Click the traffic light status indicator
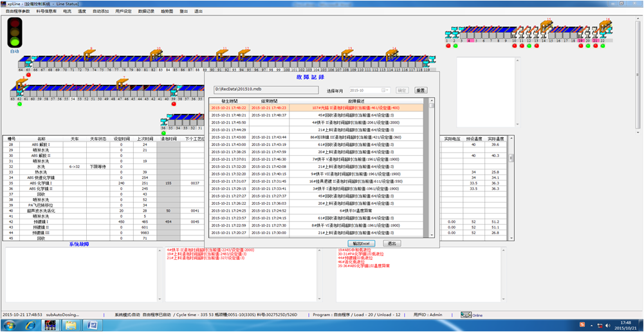 14,32
